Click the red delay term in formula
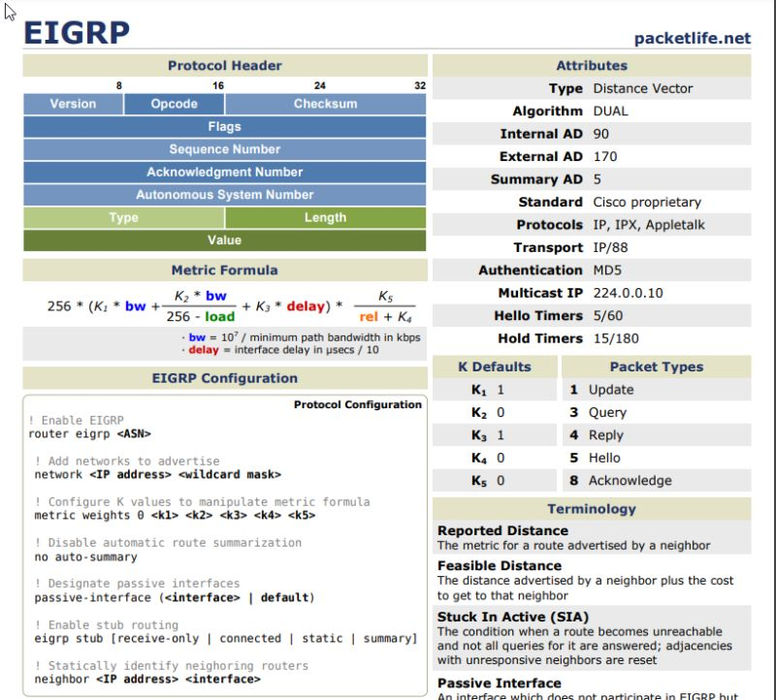 pos(306,306)
